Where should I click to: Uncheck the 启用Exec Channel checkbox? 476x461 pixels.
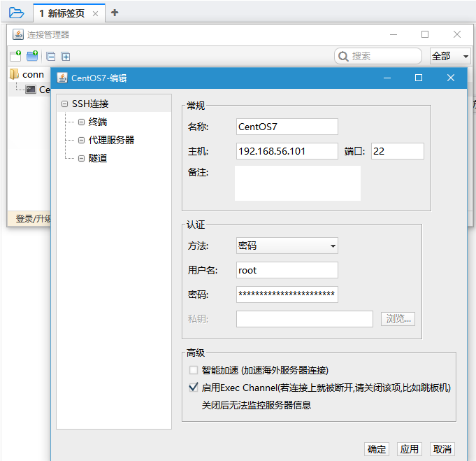click(194, 388)
